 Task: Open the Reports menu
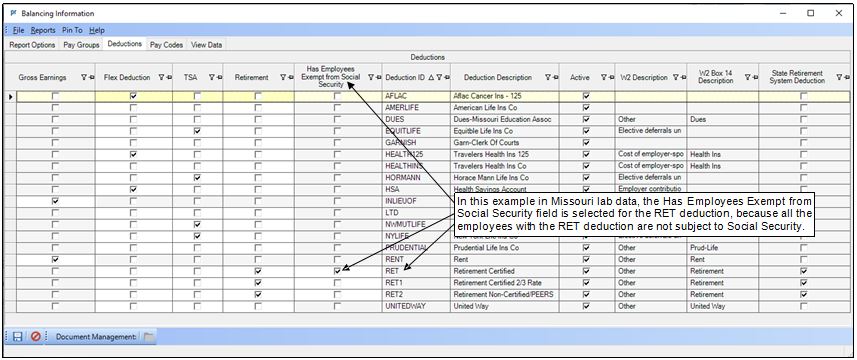(43, 31)
